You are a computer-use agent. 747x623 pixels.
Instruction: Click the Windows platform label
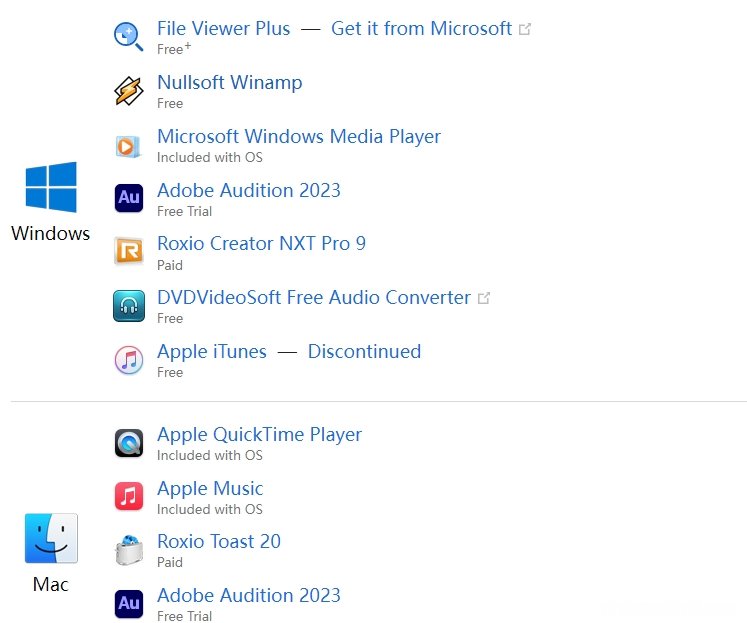(x=50, y=233)
